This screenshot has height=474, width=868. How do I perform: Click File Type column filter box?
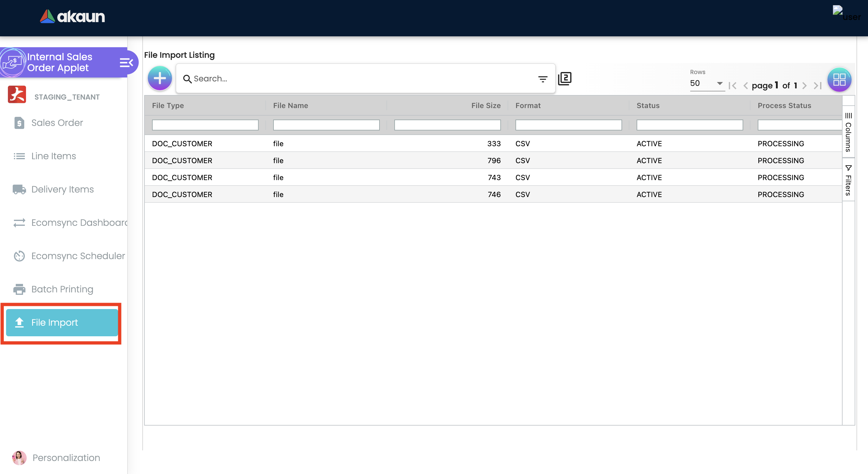click(x=205, y=125)
